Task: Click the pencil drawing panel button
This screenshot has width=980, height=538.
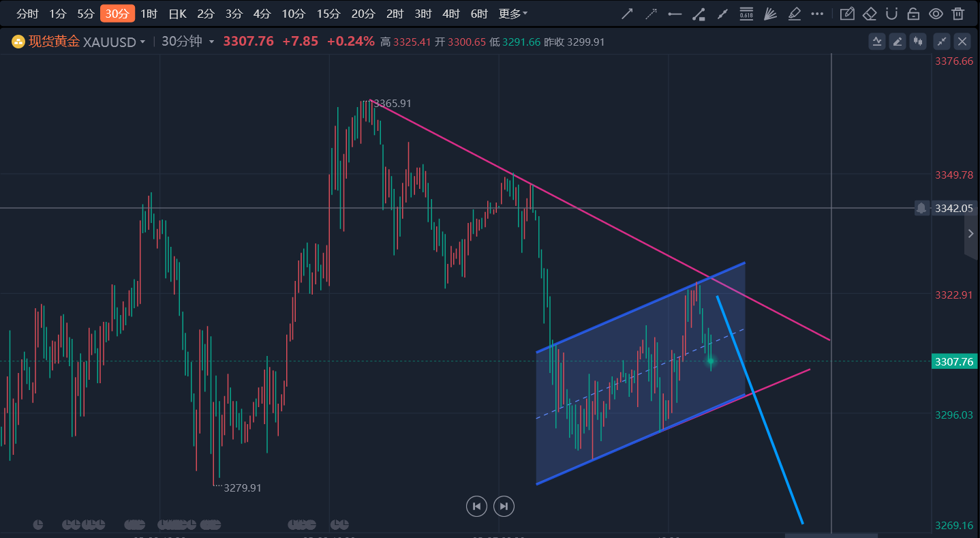Action: coord(898,42)
